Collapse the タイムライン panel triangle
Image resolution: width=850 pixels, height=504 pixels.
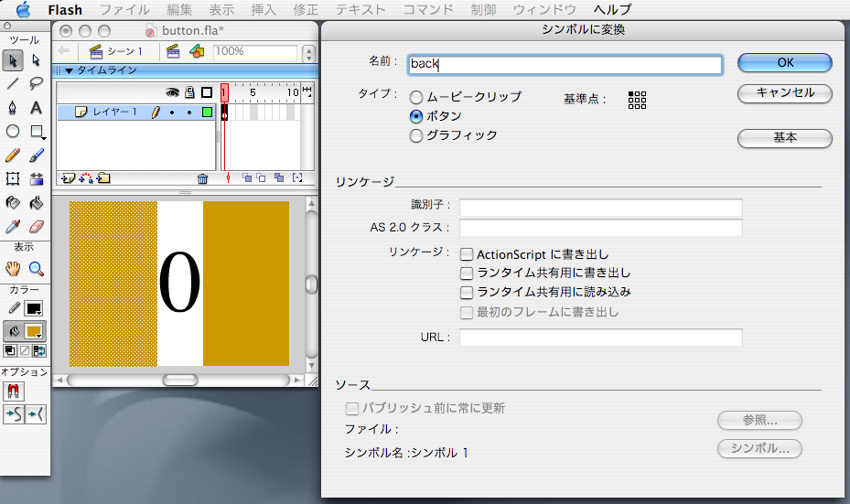pos(69,70)
